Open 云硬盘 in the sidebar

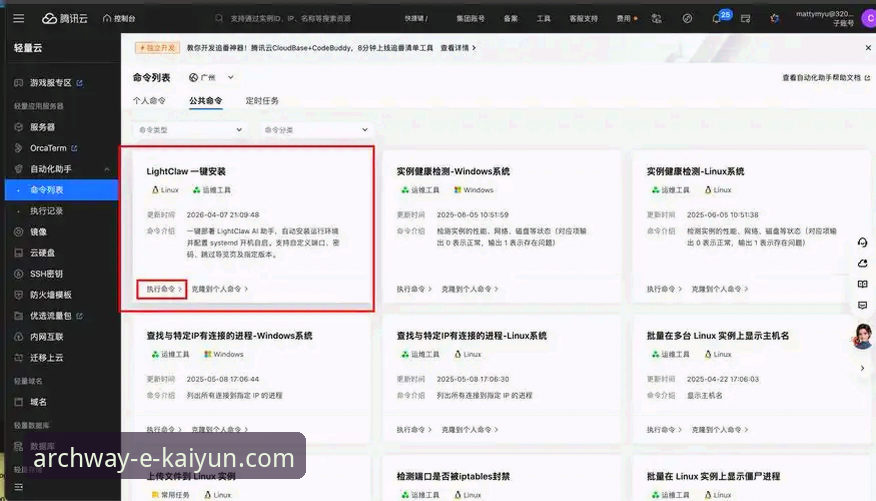(42, 253)
